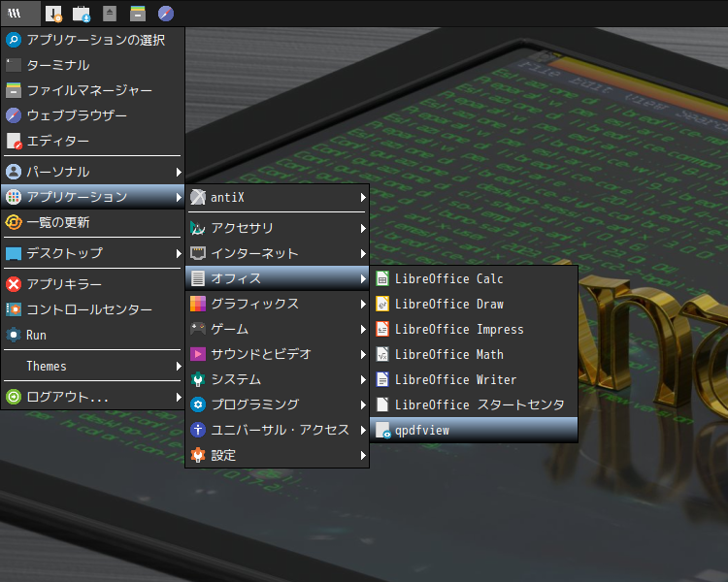Click the LibreOffice Draw icon
The width and height of the screenshot is (728, 582).
click(x=382, y=304)
